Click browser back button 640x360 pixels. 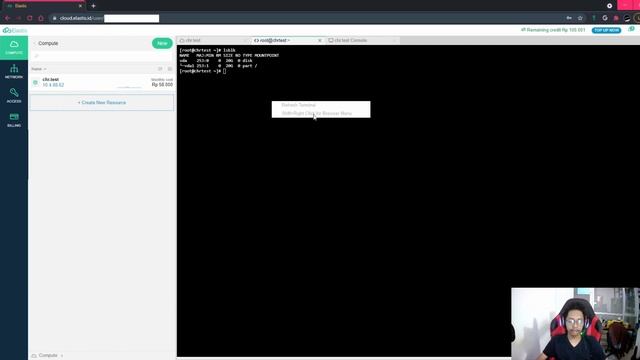(x=7, y=18)
